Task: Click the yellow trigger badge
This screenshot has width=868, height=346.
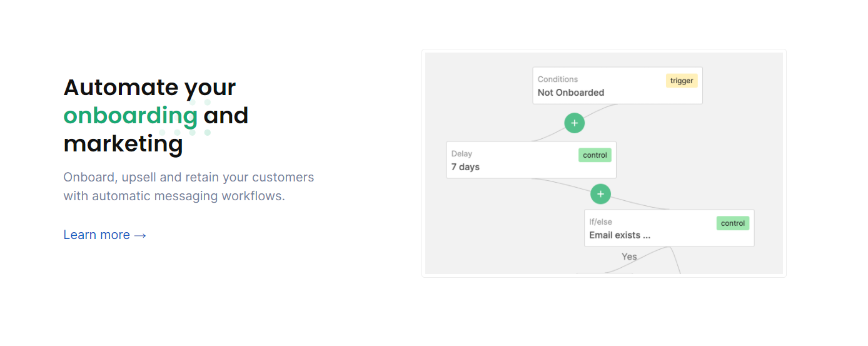Action: click(x=682, y=81)
